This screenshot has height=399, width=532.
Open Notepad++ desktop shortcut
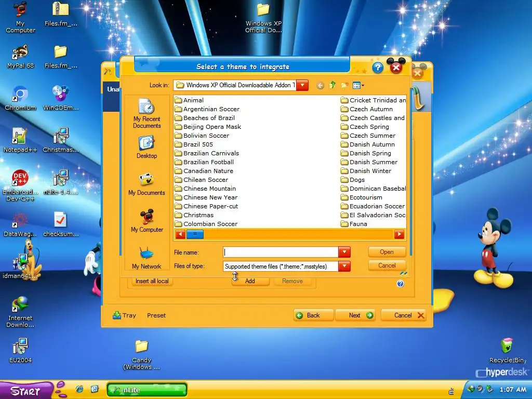click(x=20, y=140)
